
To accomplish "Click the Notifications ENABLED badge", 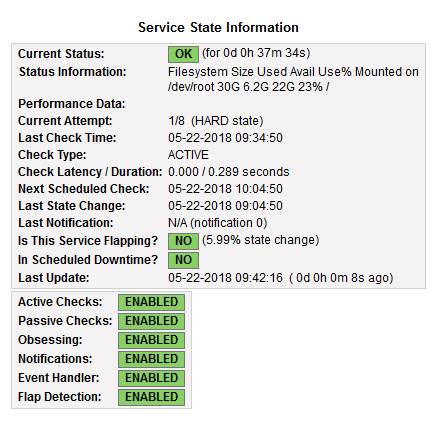I will coord(151,359).
